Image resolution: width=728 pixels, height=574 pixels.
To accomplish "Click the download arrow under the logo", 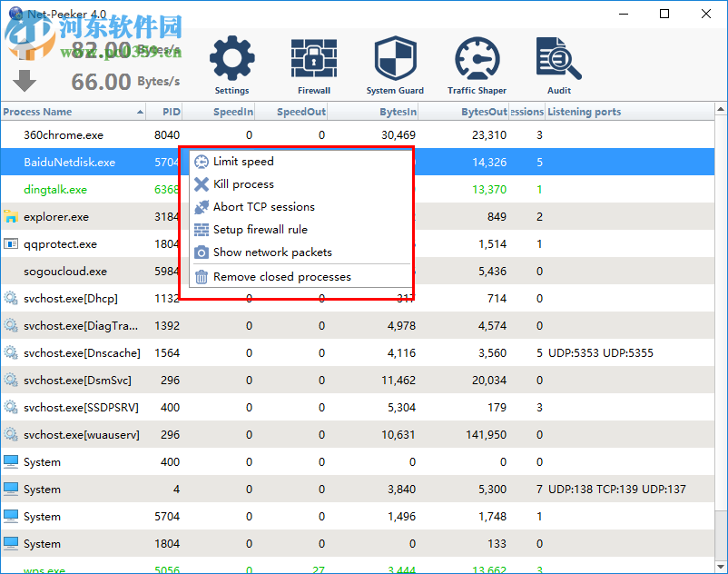I will tap(24, 80).
